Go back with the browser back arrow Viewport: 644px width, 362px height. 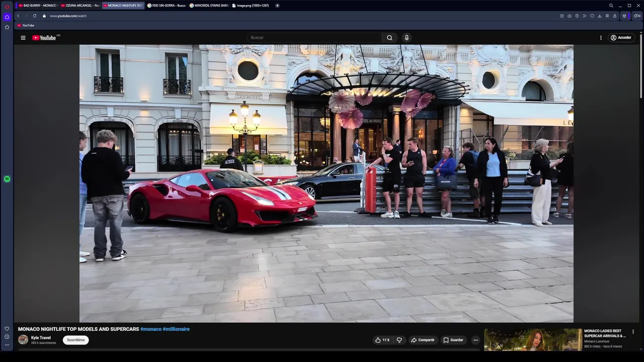coord(18,16)
